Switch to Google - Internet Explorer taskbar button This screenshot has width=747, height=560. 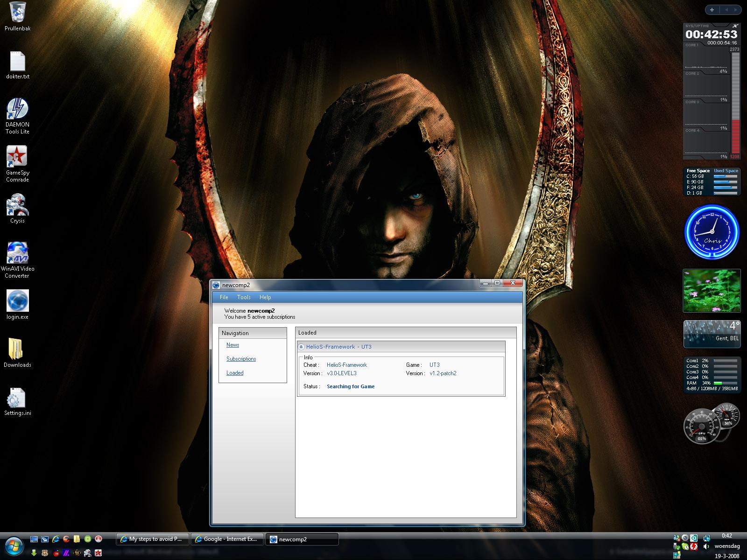click(x=227, y=539)
